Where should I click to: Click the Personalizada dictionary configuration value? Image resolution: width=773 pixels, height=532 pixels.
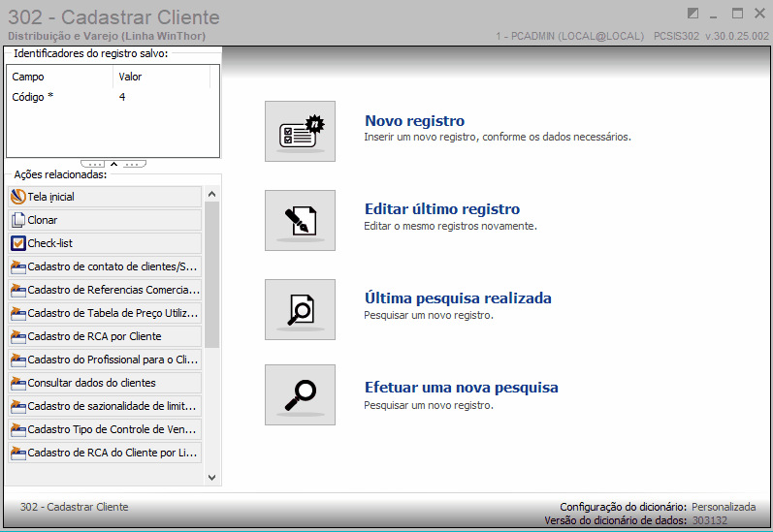[724, 507]
